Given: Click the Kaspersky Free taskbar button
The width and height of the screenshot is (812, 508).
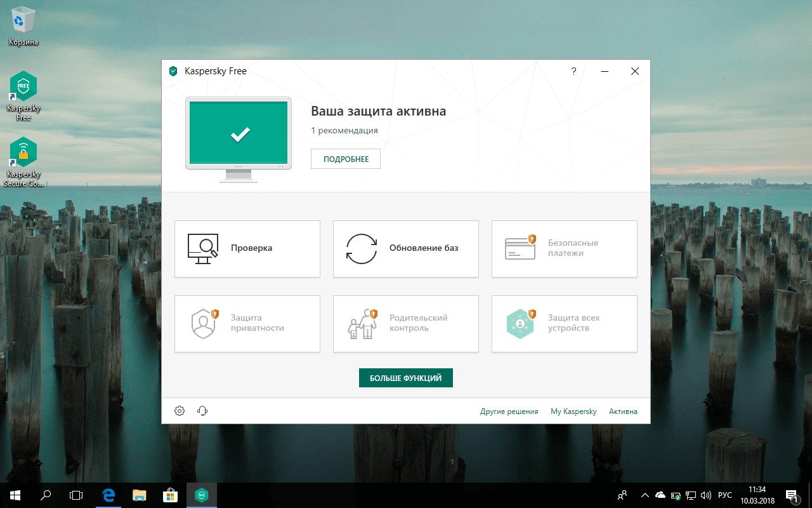Looking at the screenshot, I should click(x=202, y=495).
